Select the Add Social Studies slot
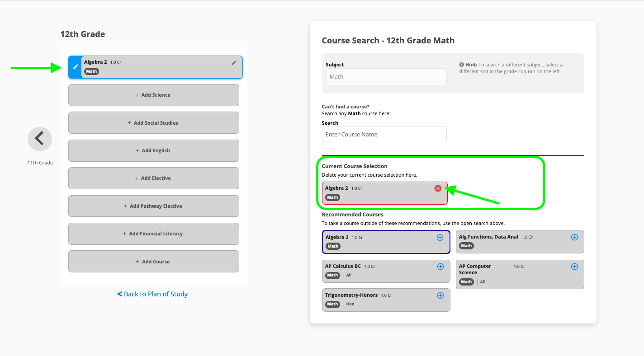644x356 pixels. click(153, 123)
